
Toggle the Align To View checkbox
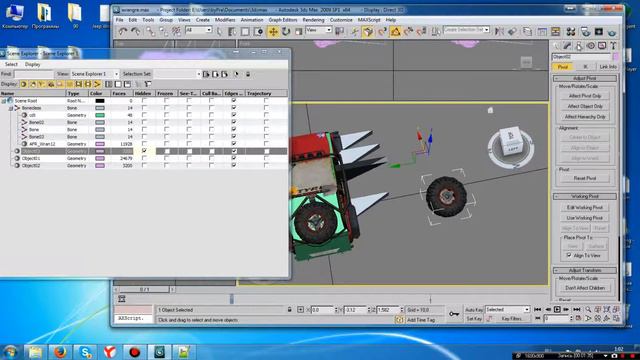(569, 256)
